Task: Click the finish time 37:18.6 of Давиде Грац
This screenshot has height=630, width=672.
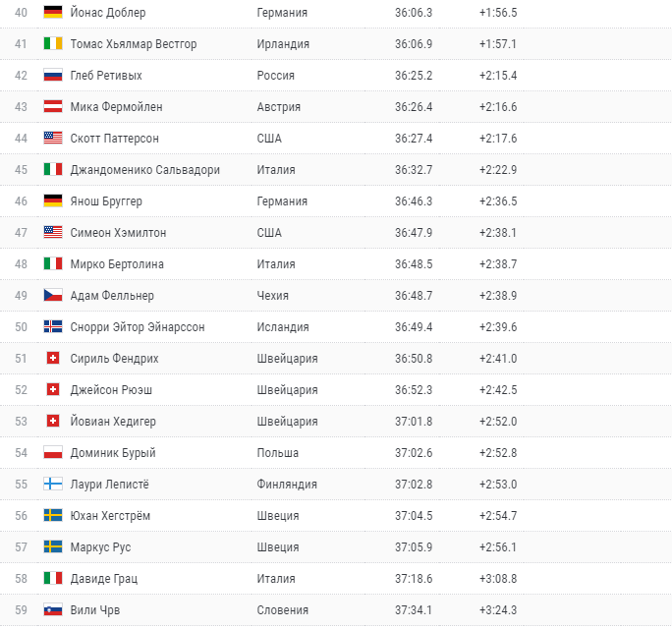Action: [414, 579]
